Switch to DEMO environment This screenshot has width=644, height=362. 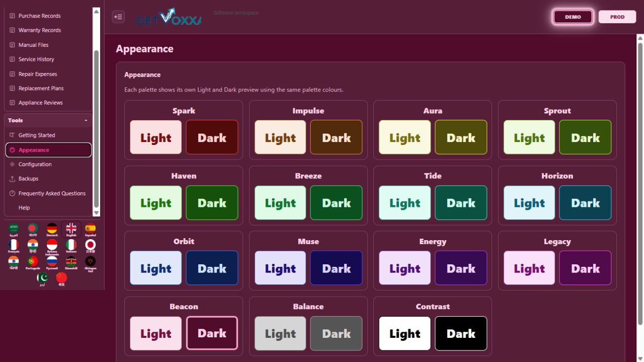573,17
